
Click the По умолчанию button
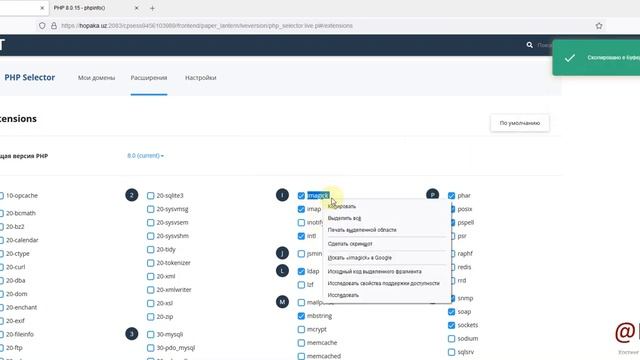[x=520, y=123]
